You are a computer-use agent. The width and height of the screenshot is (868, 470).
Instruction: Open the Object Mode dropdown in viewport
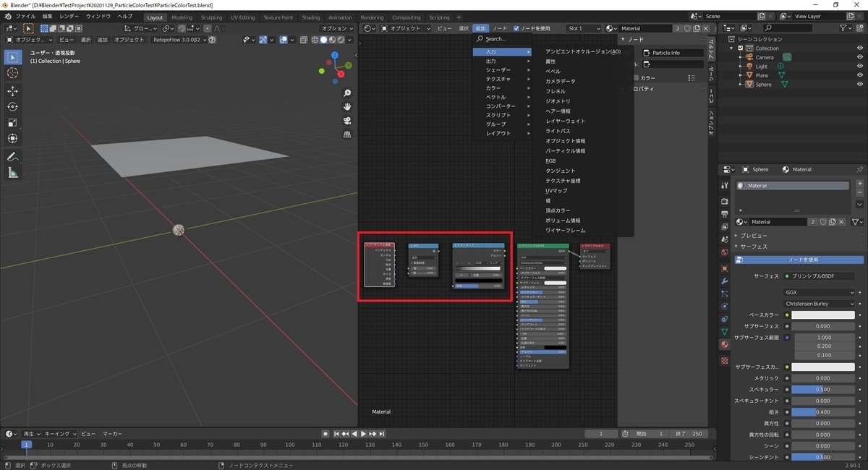pos(30,40)
